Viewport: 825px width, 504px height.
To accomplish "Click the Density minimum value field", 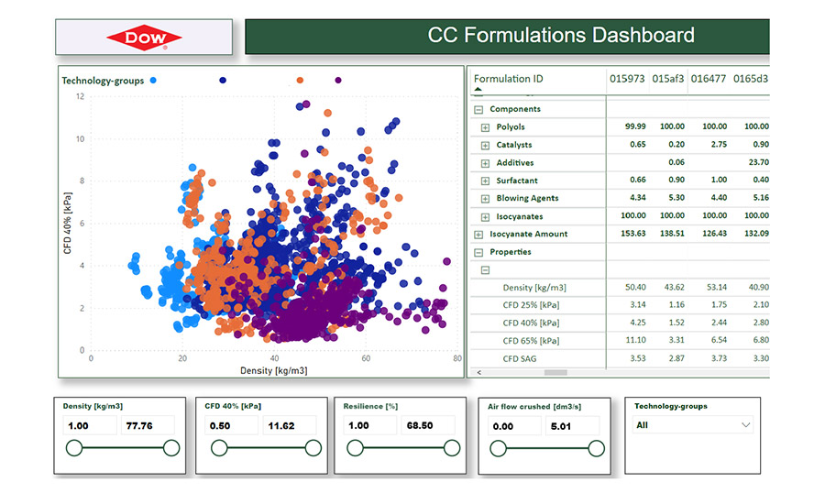I will (90, 425).
